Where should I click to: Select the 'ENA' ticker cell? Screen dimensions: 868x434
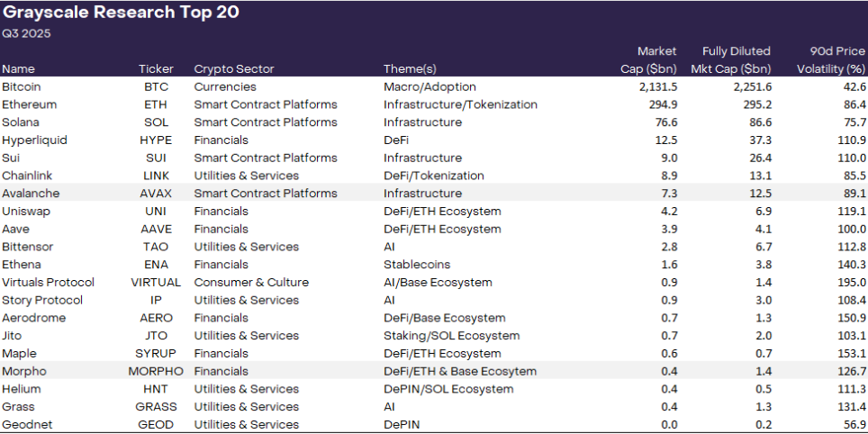coord(156,264)
